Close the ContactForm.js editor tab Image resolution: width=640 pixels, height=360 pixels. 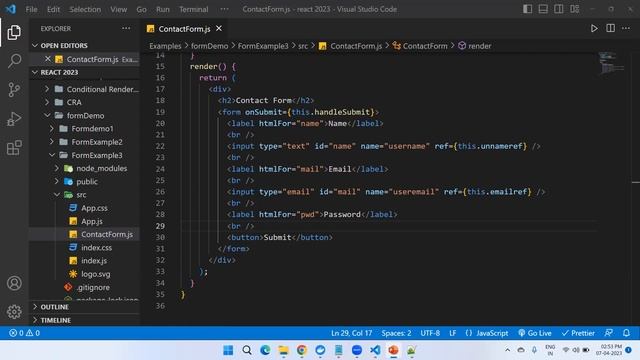coord(219,28)
